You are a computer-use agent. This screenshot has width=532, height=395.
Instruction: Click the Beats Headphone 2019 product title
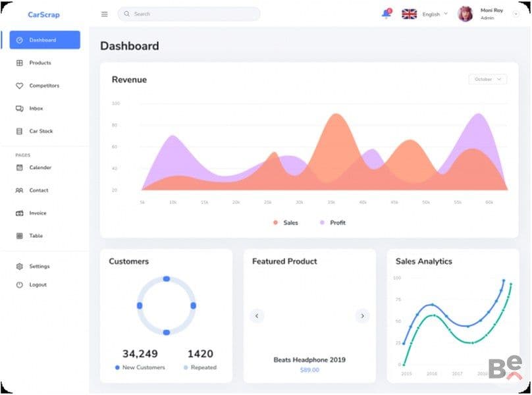click(309, 359)
